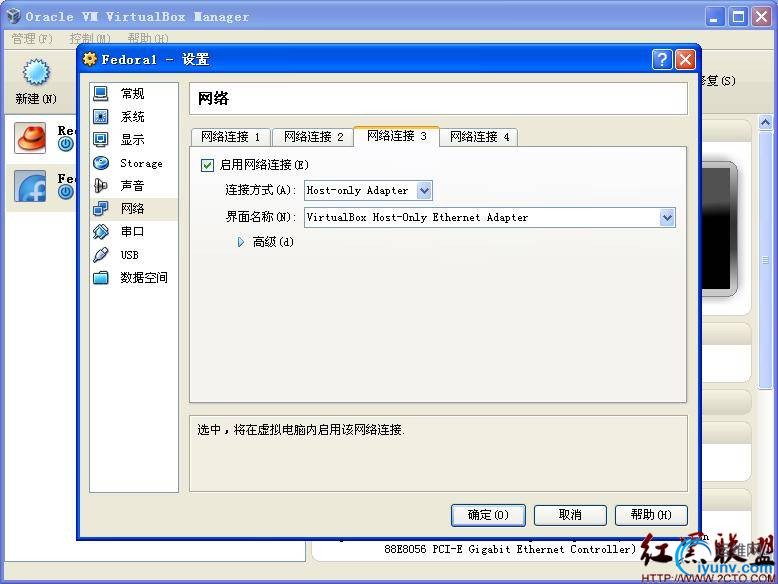Click the 确定(O) OK button
Screen dimensions: 778x584
point(488,515)
